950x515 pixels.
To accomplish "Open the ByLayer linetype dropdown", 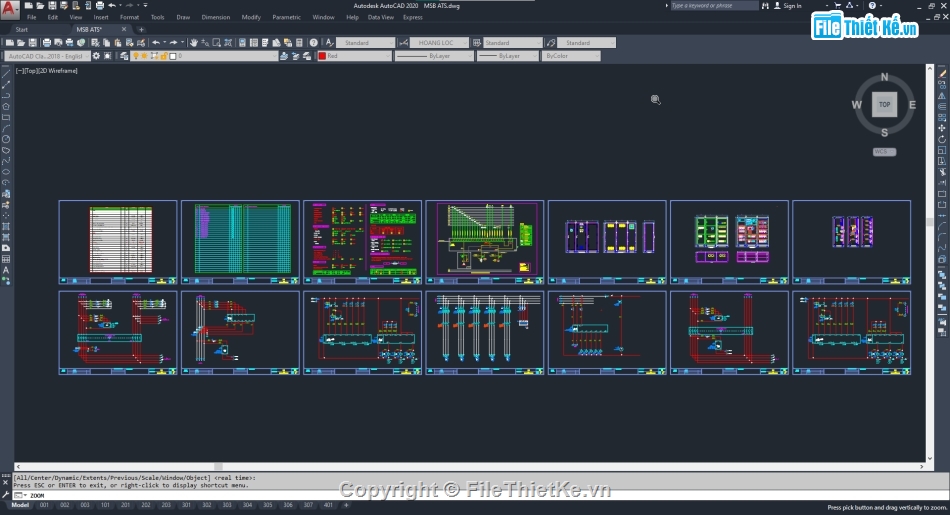I will click(x=434, y=56).
